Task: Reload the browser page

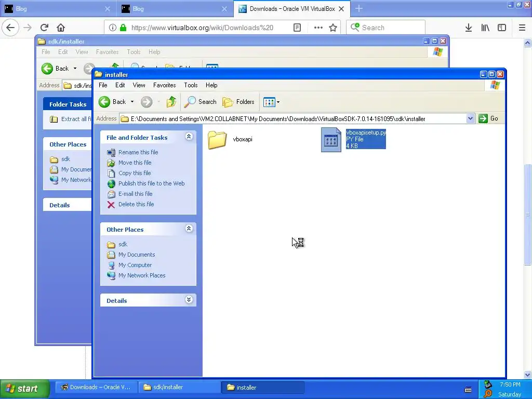Action: pos(44,28)
